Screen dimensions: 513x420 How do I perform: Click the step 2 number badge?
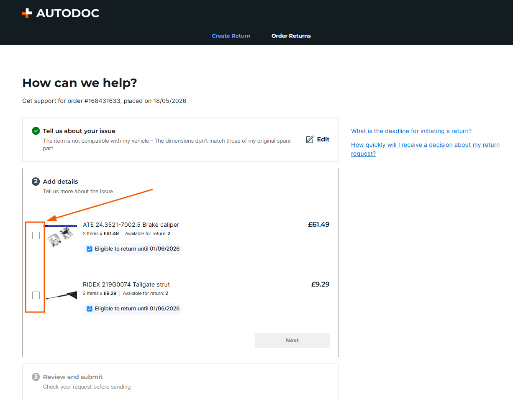(x=36, y=182)
